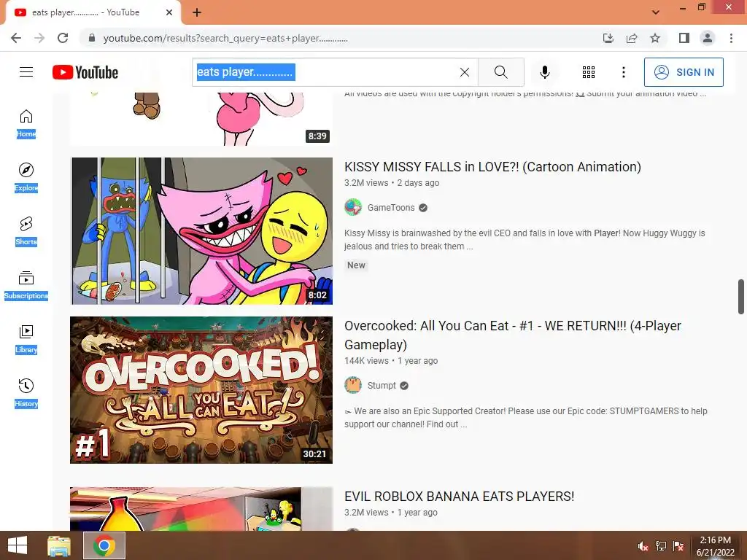Image resolution: width=747 pixels, height=560 pixels.
Task: Click the page vertical scrollbar thumb
Action: 741,297
